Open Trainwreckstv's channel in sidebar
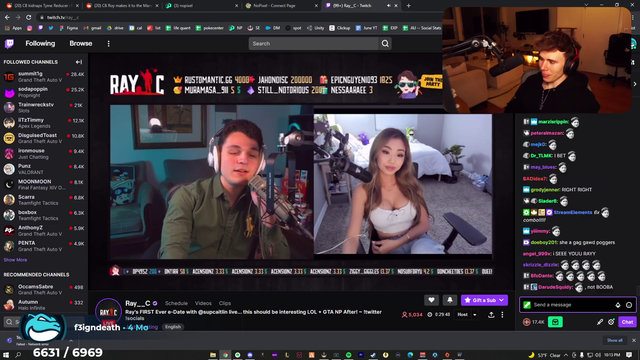This screenshot has width=640, height=360. point(44,107)
